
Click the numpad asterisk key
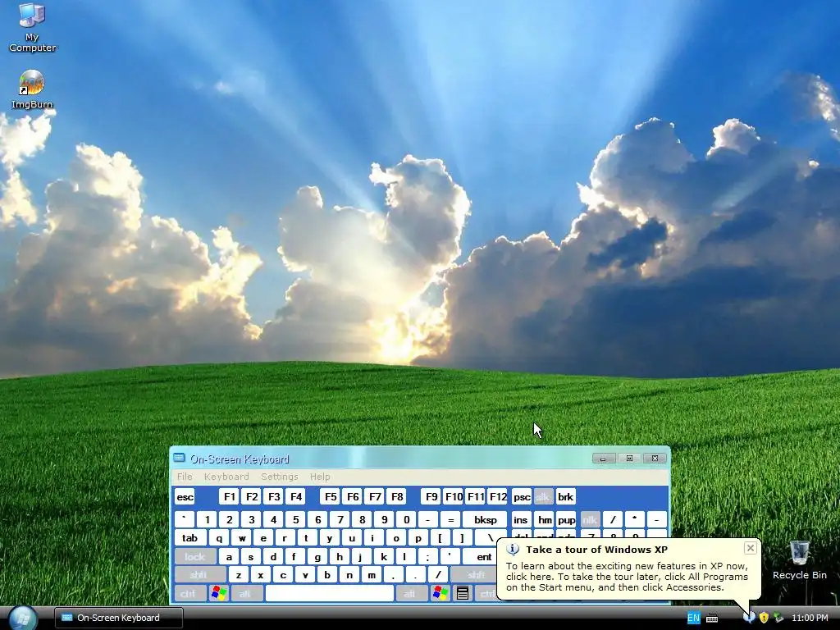634,519
